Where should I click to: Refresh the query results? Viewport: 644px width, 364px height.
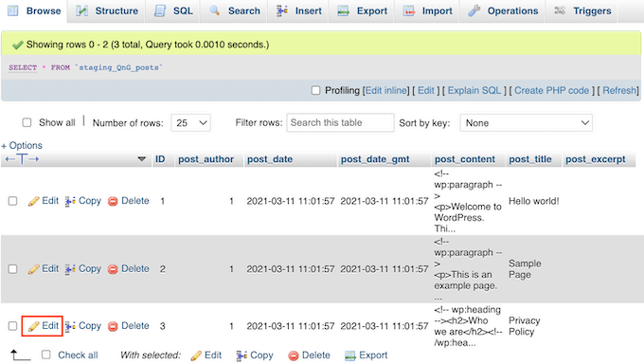[x=619, y=90]
